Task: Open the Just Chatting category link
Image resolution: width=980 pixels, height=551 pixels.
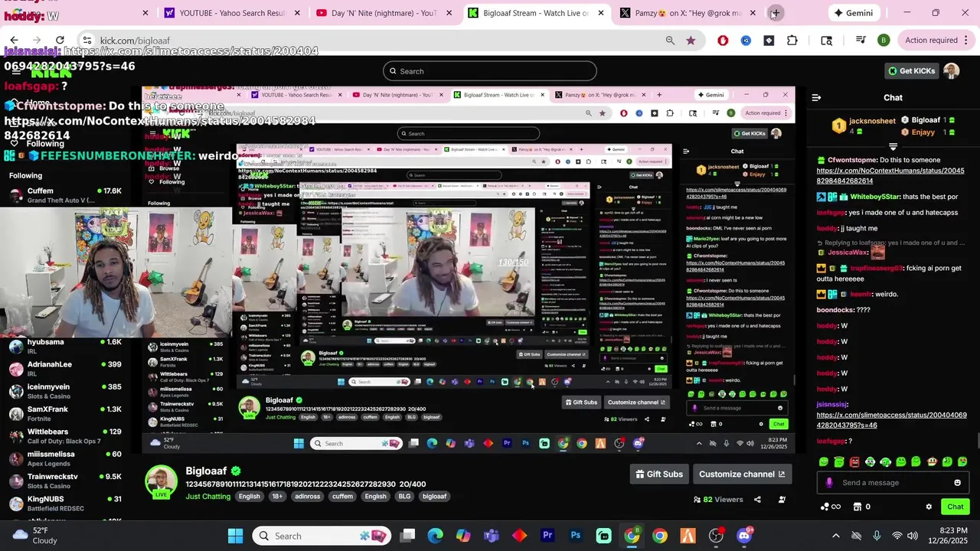Action: [207, 496]
